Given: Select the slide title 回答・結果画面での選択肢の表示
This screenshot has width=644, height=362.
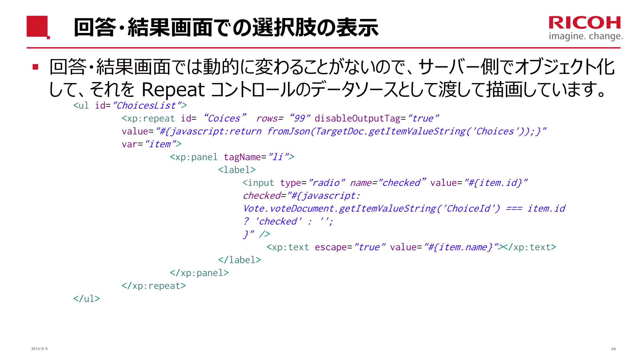Looking at the screenshot, I should coord(226,27).
